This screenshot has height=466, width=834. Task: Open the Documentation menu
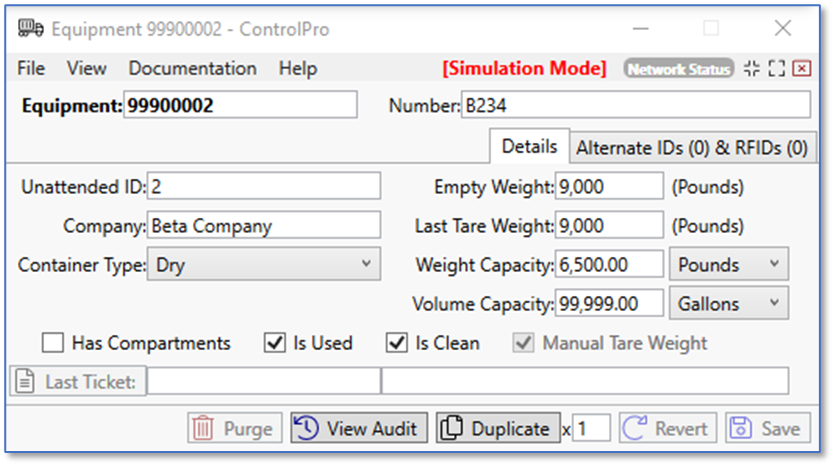(x=192, y=68)
